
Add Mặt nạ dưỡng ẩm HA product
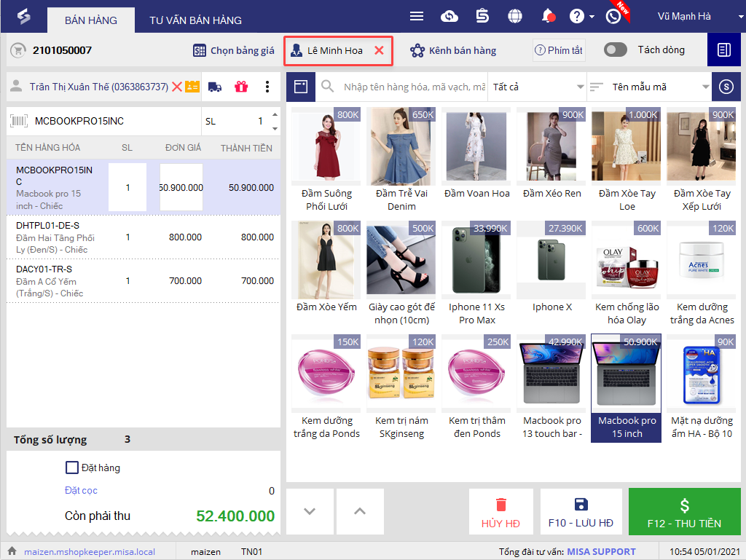pyautogui.click(x=702, y=387)
